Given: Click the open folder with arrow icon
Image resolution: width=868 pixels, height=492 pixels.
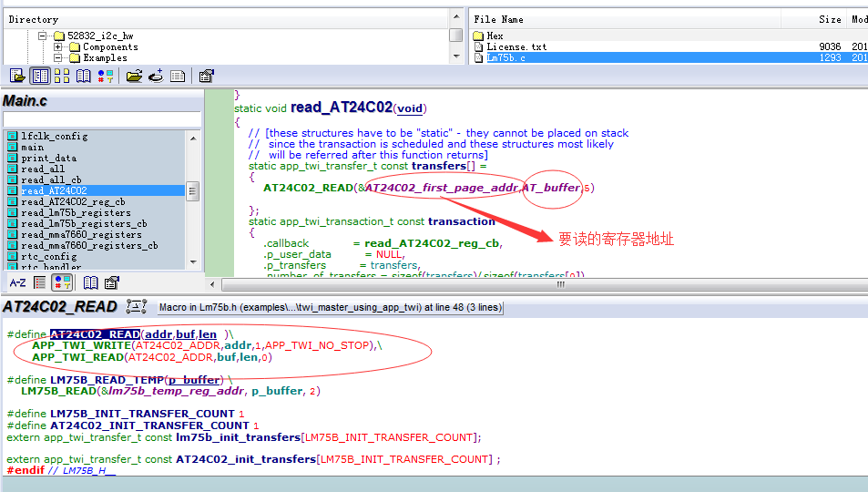Looking at the screenshot, I should 134,76.
